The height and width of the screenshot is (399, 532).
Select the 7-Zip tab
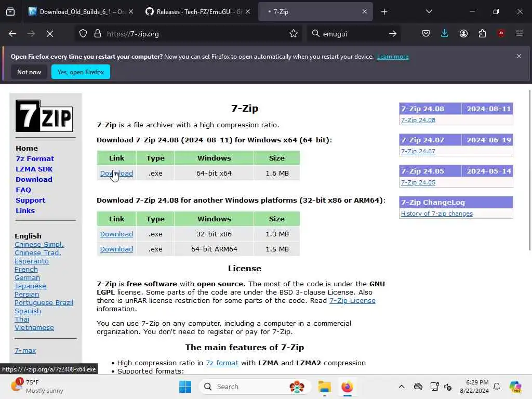(315, 12)
